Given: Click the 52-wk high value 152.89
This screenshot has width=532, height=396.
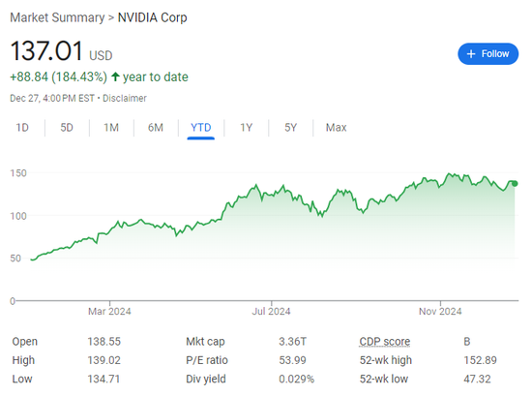Looking at the screenshot, I should (x=480, y=360).
